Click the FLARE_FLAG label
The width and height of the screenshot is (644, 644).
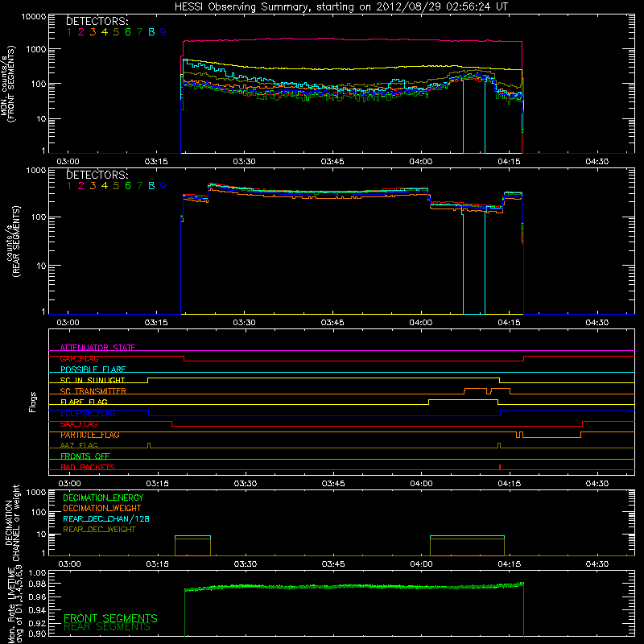(84, 402)
